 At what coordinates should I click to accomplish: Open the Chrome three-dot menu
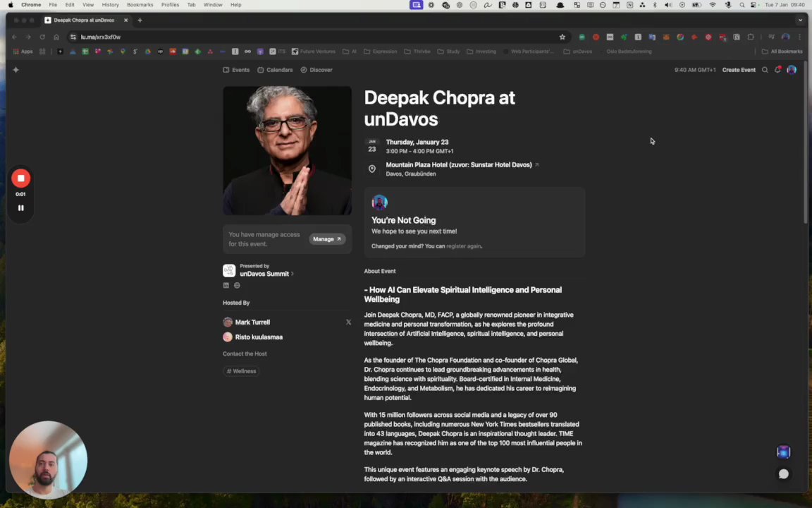(x=800, y=37)
